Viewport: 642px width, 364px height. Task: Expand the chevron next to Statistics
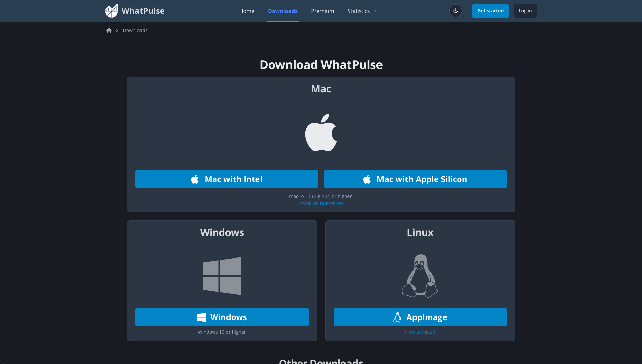point(375,11)
